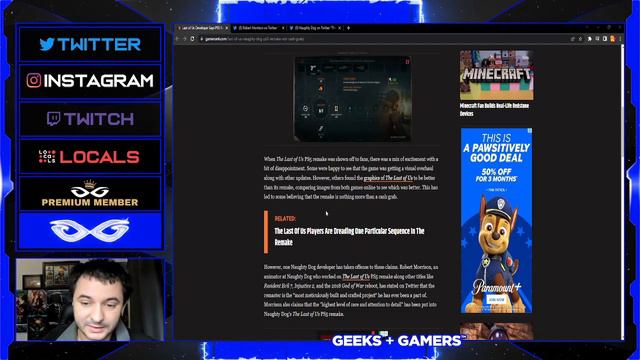Viewport: 640px width, 360px height.
Task: Switch to the Robert Morrison on Twitter tab
Action: [x=258, y=28]
